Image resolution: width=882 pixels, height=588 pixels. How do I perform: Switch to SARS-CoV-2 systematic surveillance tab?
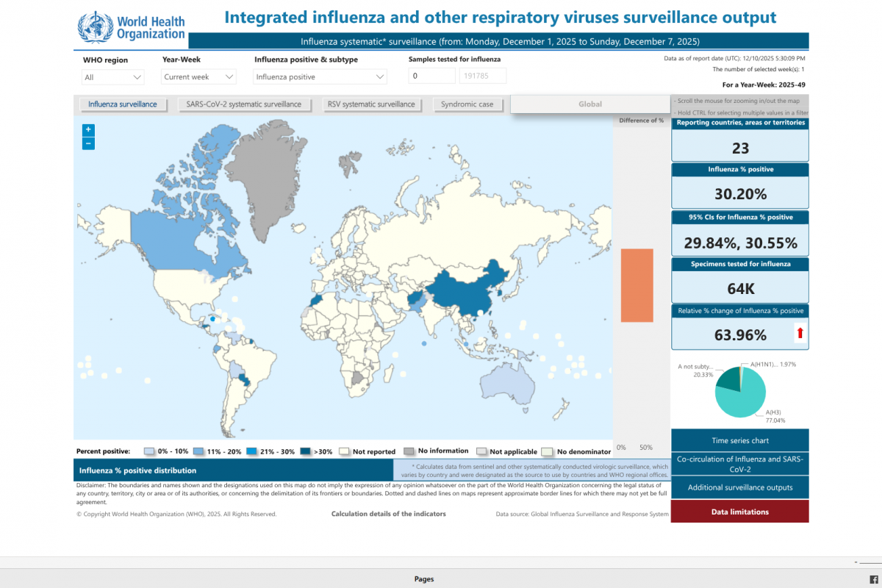point(245,104)
